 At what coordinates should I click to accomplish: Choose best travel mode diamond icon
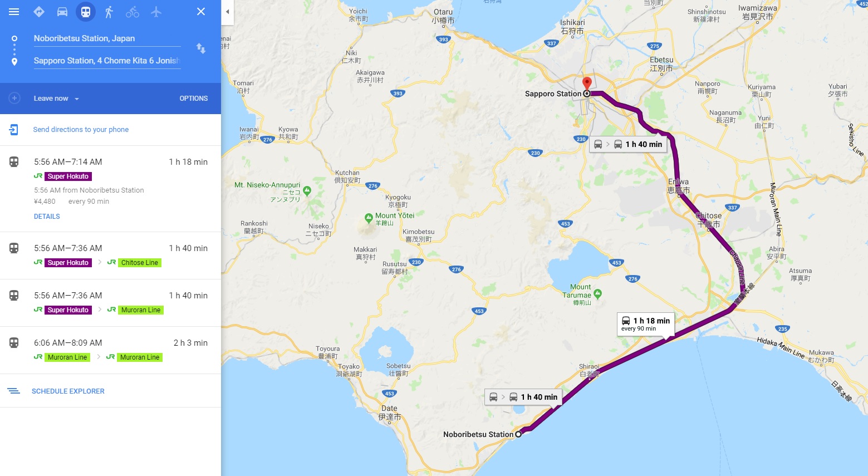[x=39, y=12]
